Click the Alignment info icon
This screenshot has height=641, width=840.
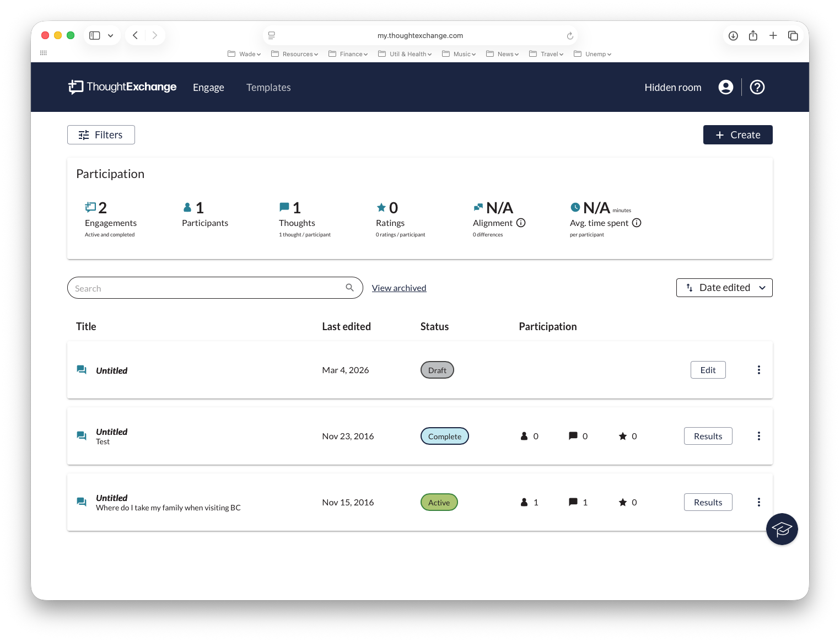521,223
